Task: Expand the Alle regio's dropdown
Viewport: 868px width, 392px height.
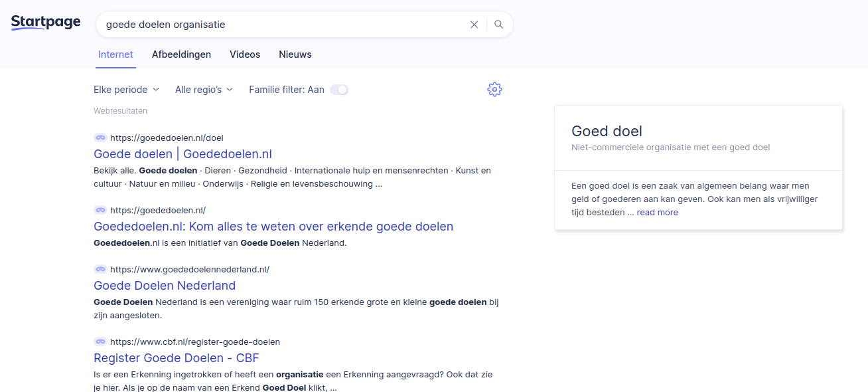Action: (x=204, y=90)
